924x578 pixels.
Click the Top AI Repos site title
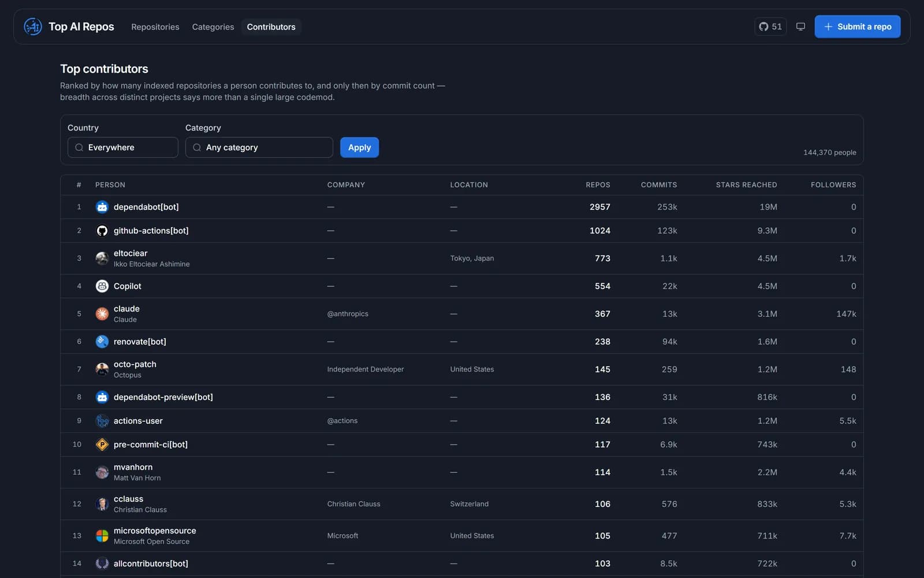[81, 27]
